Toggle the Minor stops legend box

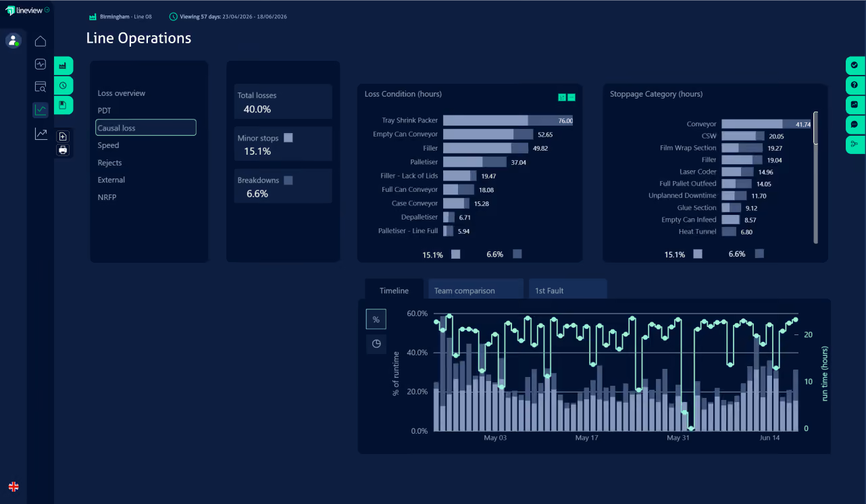(288, 138)
